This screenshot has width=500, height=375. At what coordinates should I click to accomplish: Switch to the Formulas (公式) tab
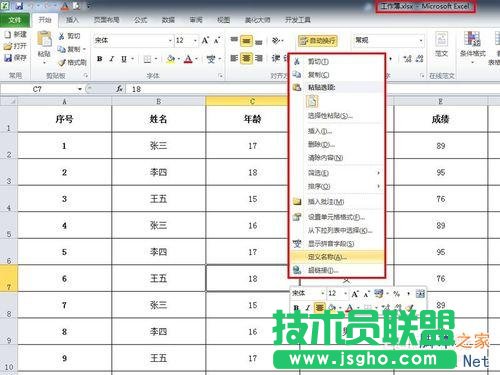click(141, 20)
